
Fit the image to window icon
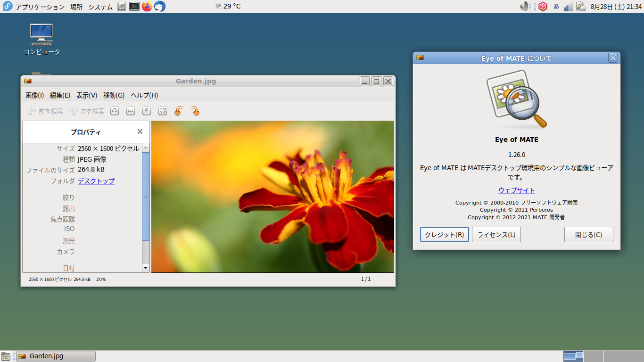point(163,111)
